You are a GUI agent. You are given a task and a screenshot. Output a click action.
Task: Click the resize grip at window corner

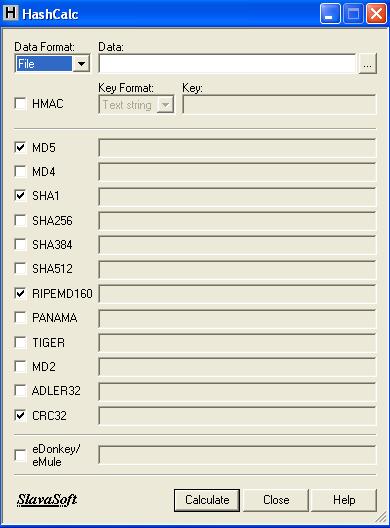tap(381, 517)
